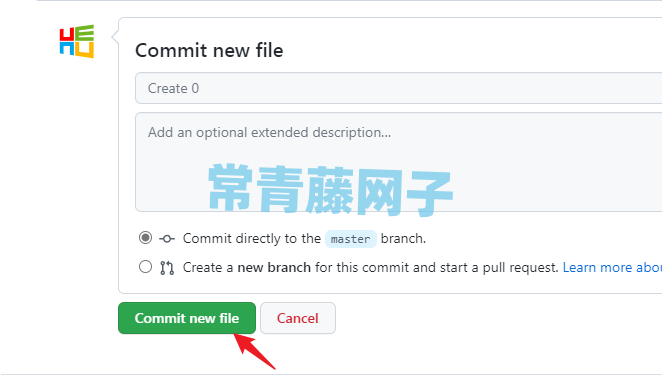Image resolution: width=662 pixels, height=383 pixels.
Task: Click the speech-bubble pointer next to the avatar
Action: click(115, 37)
